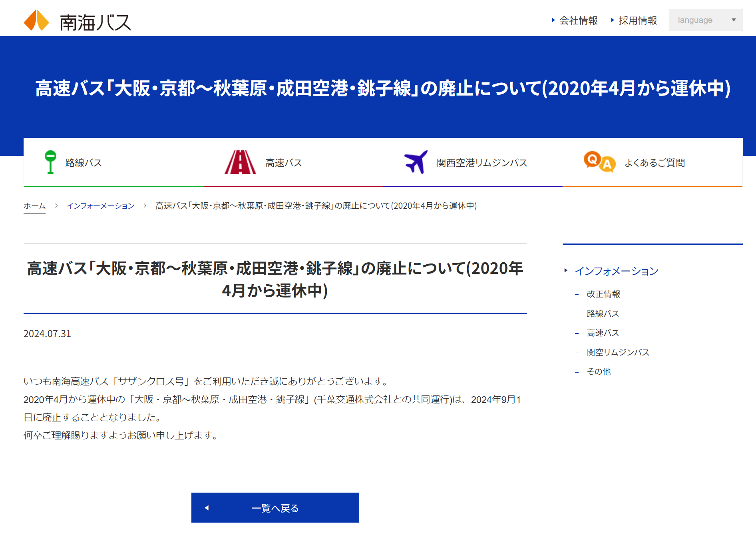
Task: Go to インフォーメーション in the breadcrumb
Action: 101,206
